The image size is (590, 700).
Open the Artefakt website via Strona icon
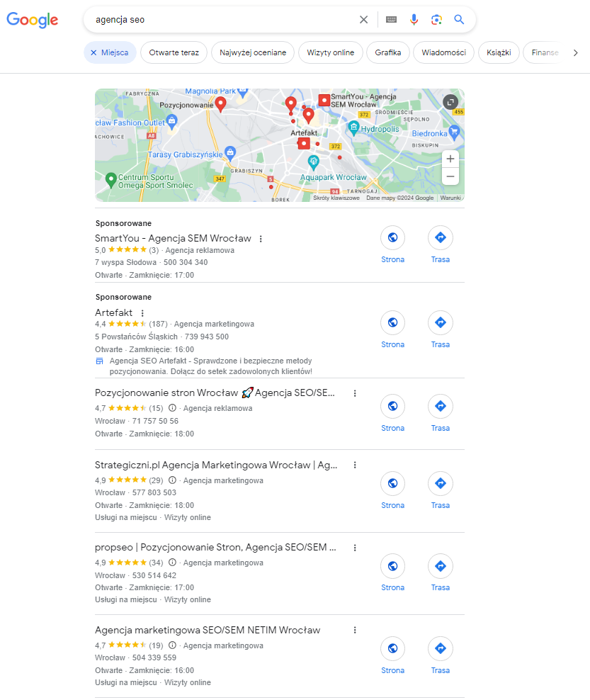[392, 322]
